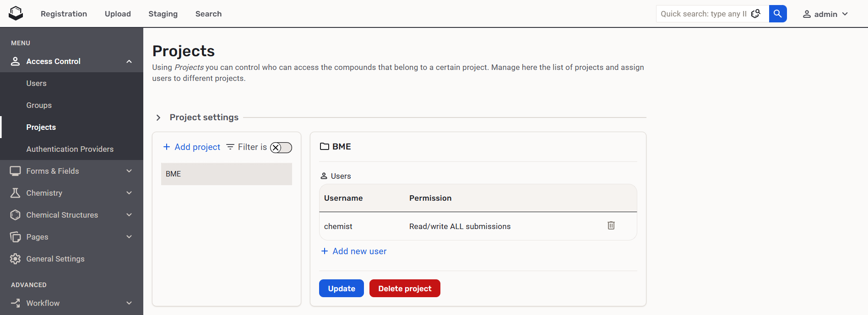Open the admin user dropdown
Screen dimensions: 868x315
[825, 14]
